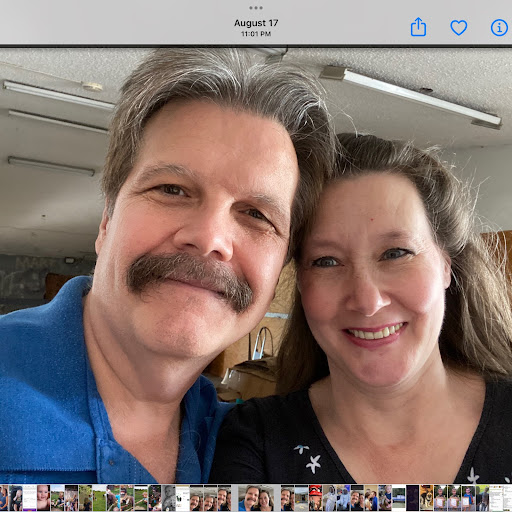Open the German shepherd dog thumbnail
The height and width of the screenshot is (512, 512).
[x=427, y=498]
